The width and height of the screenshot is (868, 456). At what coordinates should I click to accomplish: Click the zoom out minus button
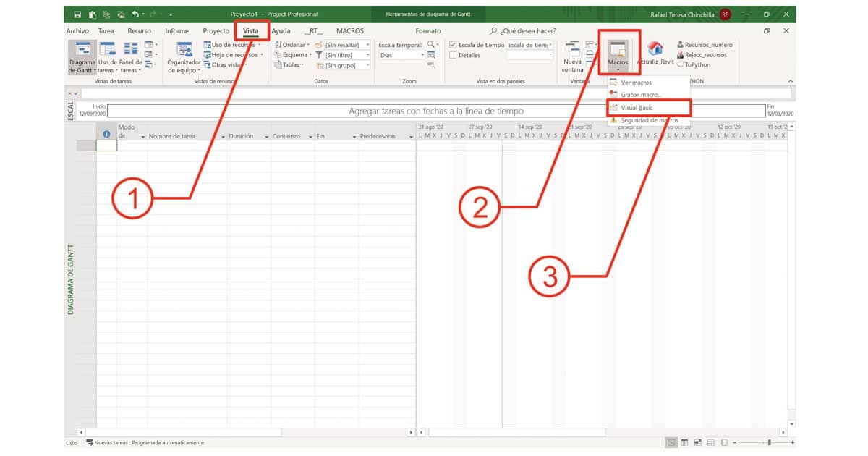(734, 442)
